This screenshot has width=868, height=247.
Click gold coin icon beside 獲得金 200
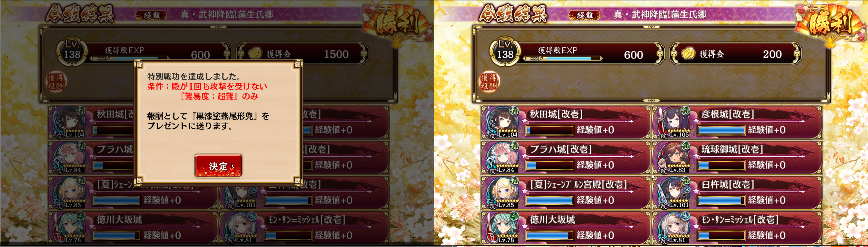688,53
